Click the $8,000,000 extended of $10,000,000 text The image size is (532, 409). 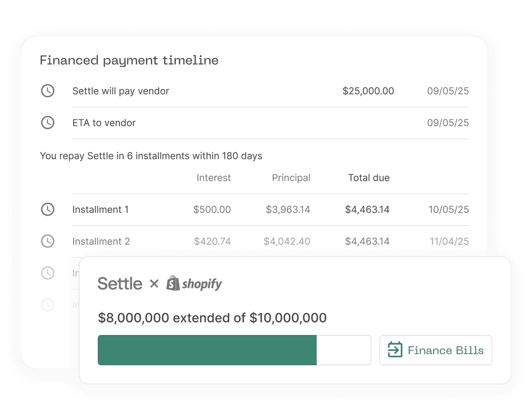coord(212,318)
